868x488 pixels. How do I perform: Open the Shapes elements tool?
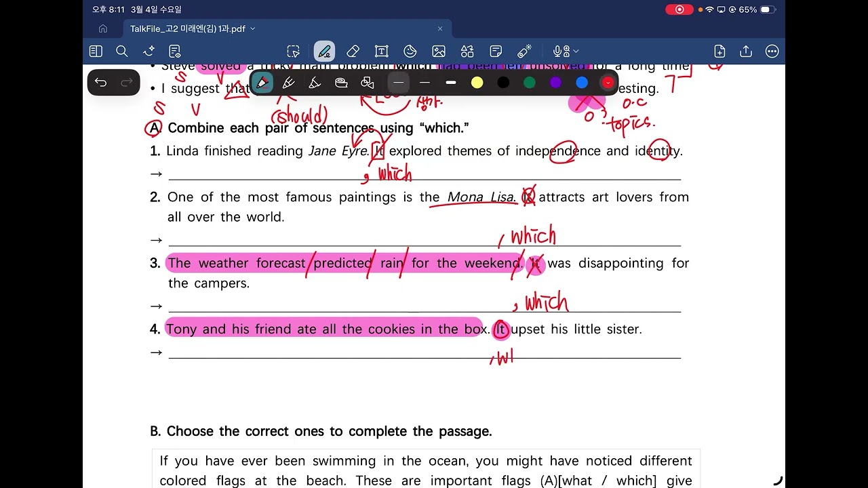(x=467, y=52)
